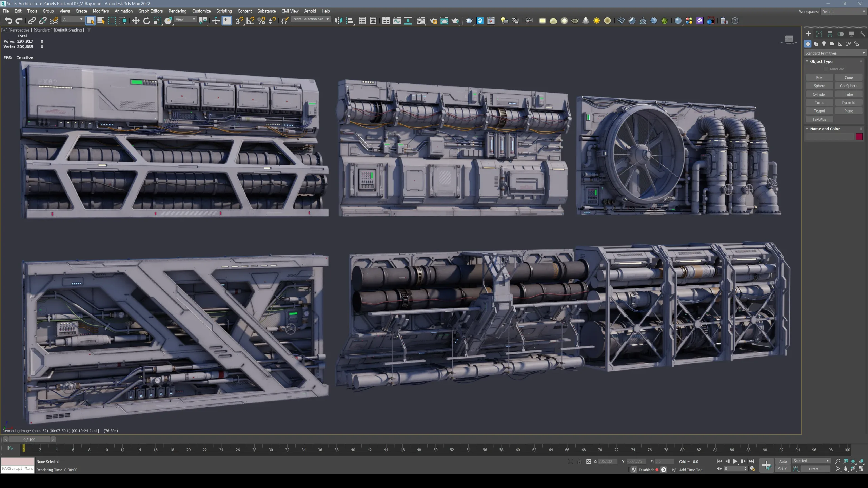Click the Filters... button
This screenshot has width=868, height=488.
pos(815,469)
